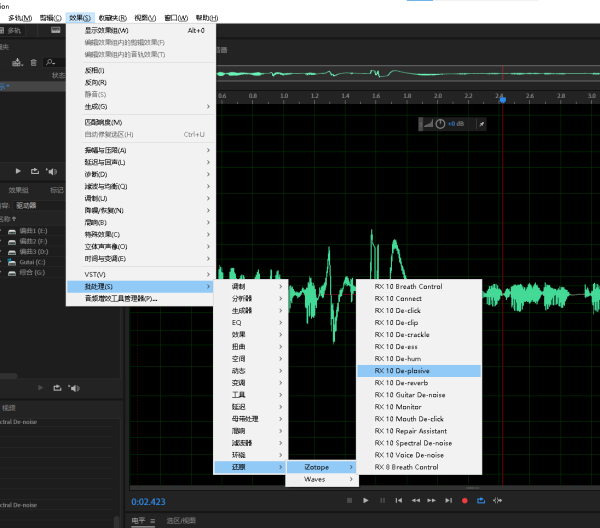Click the red Record button in transport

(465, 500)
